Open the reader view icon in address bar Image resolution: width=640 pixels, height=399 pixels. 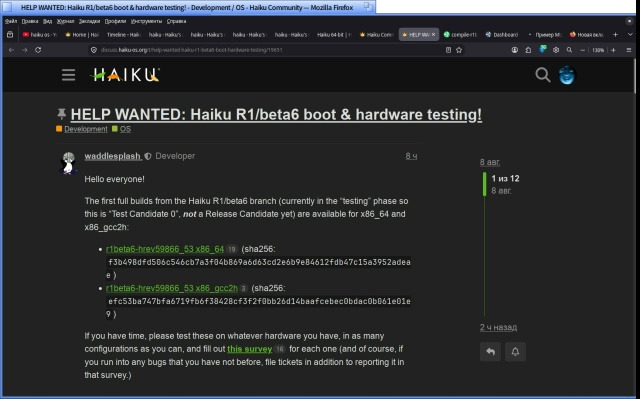pos(448,50)
